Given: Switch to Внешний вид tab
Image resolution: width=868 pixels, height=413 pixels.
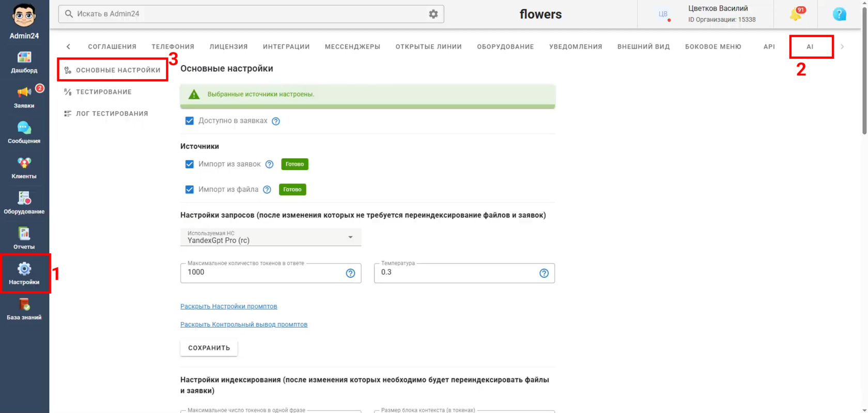Looking at the screenshot, I should tap(644, 47).
